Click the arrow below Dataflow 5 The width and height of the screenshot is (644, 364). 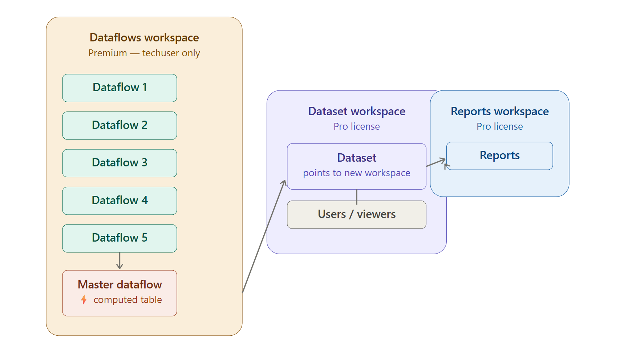(120, 261)
